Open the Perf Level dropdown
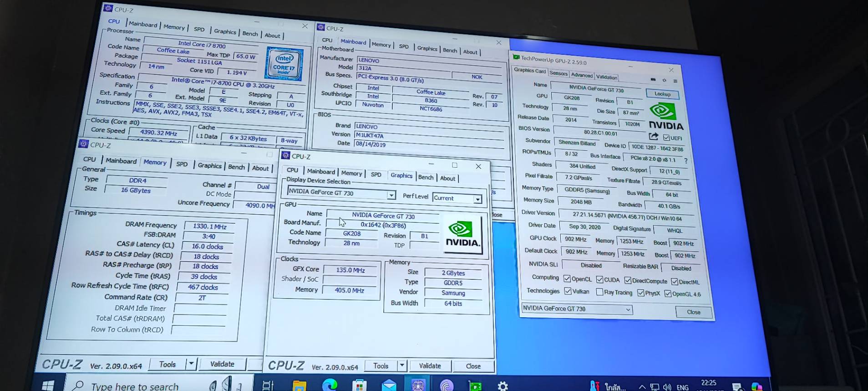868x391 pixels. (x=477, y=199)
